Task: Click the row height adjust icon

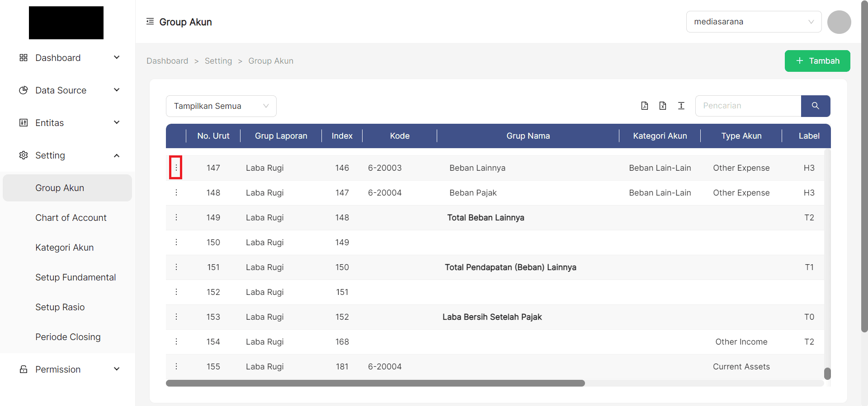Action: pyautogui.click(x=681, y=106)
